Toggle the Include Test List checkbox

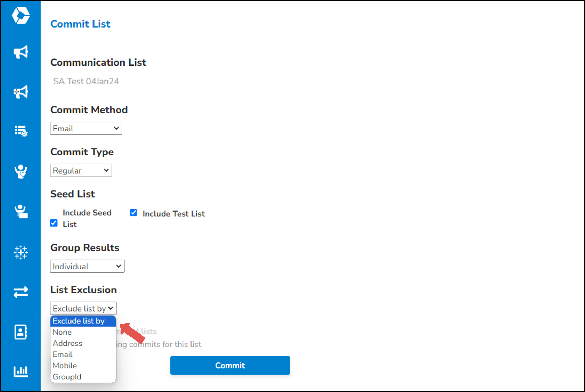134,213
